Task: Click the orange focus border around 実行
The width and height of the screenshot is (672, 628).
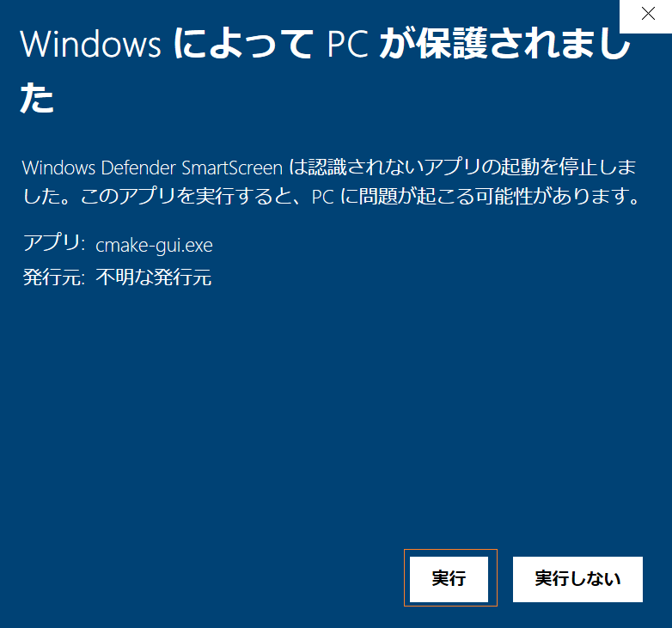Action: (x=450, y=550)
